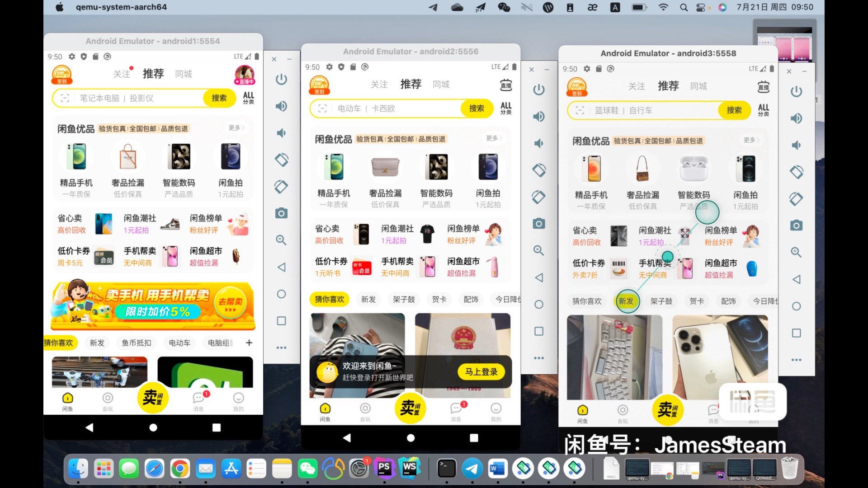Open more options on android3 emulator sidebar
This screenshot has width=868, height=488.
click(796, 360)
